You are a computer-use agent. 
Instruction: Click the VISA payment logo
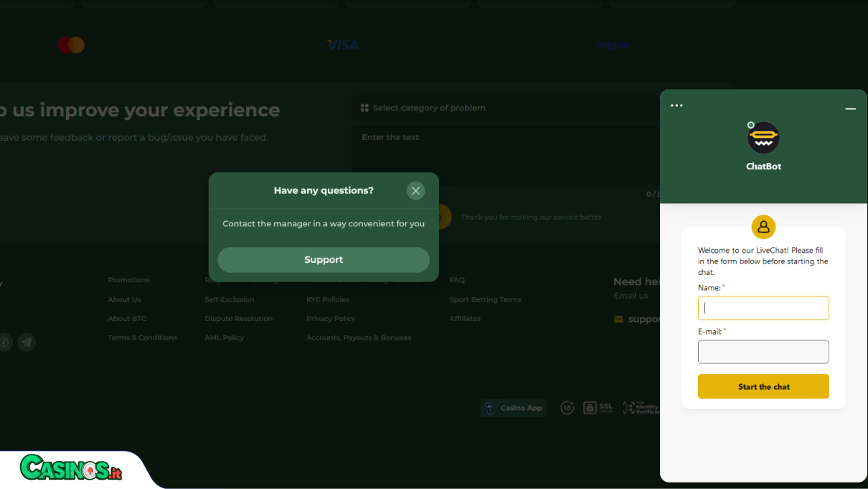(341, 45)
